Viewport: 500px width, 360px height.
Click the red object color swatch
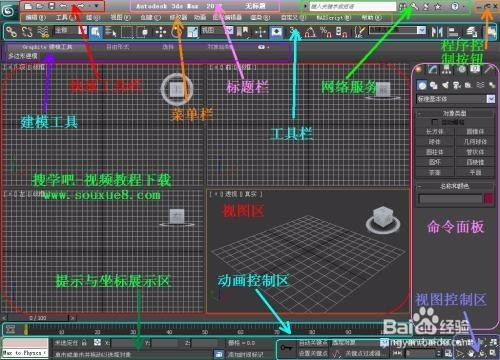tap(488, 199)
